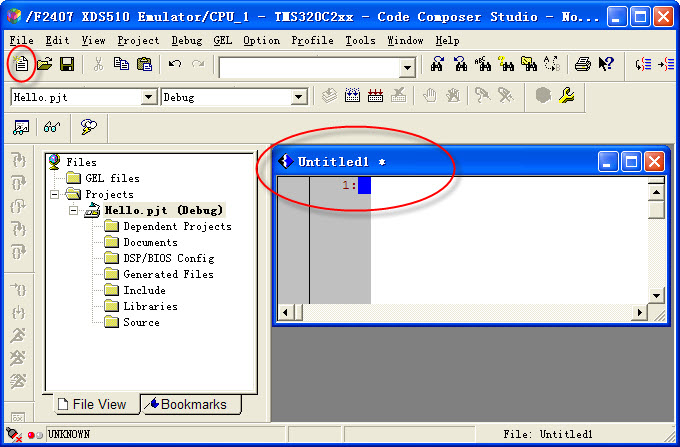The height and width of the screenshot is (447, 680).
Task: Collapse the Hello.pjt tree node
Action: point(74,210)
